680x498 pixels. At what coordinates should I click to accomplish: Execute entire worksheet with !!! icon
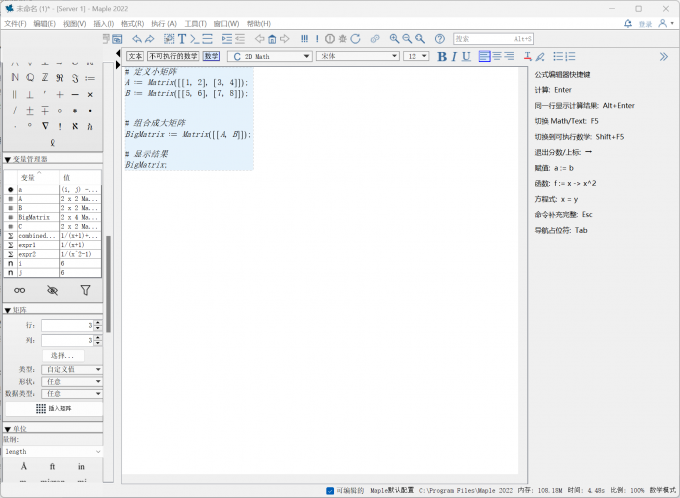pos(304,39)
